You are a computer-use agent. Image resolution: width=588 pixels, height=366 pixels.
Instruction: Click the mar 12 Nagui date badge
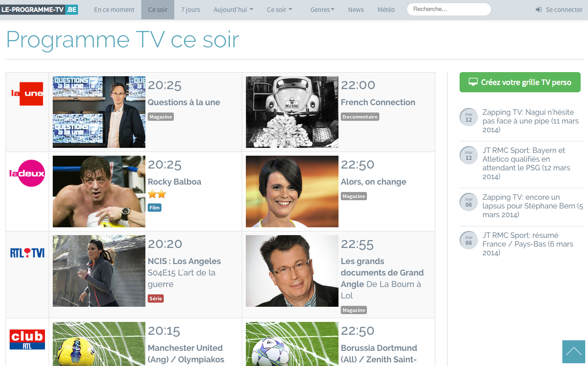pyautogui.click(x=469, y=117)
